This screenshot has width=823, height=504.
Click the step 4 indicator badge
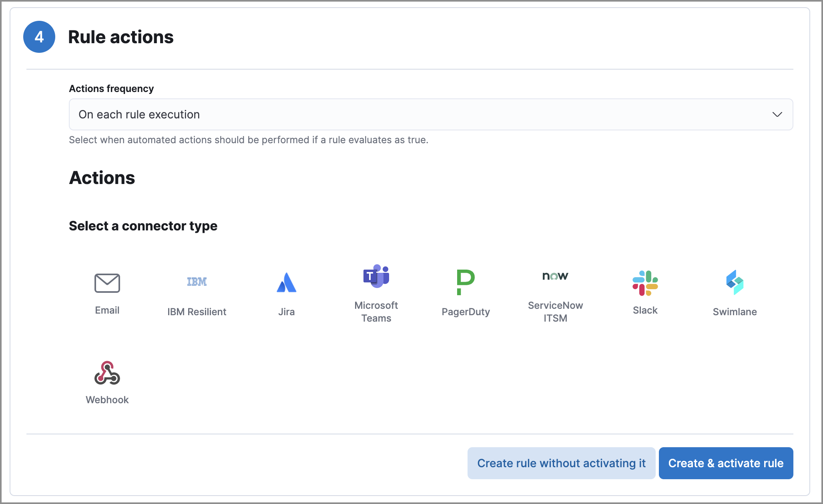click(39, 37)
